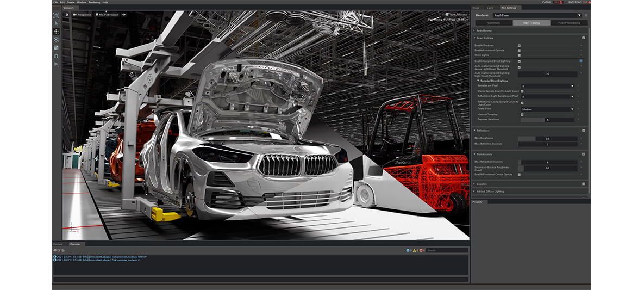Viewport: 644px width, 290px height.
Task: Click the console Search field
Action: coord(447,250)
